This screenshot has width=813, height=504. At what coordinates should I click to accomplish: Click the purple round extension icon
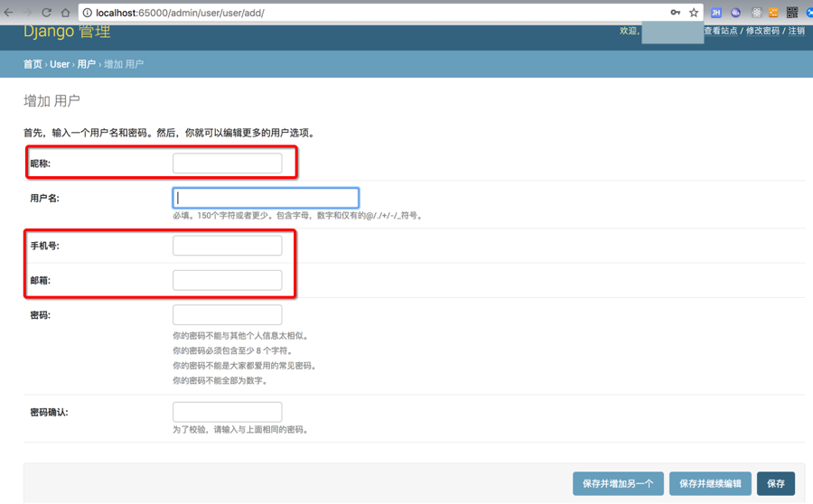click(735, 13)
